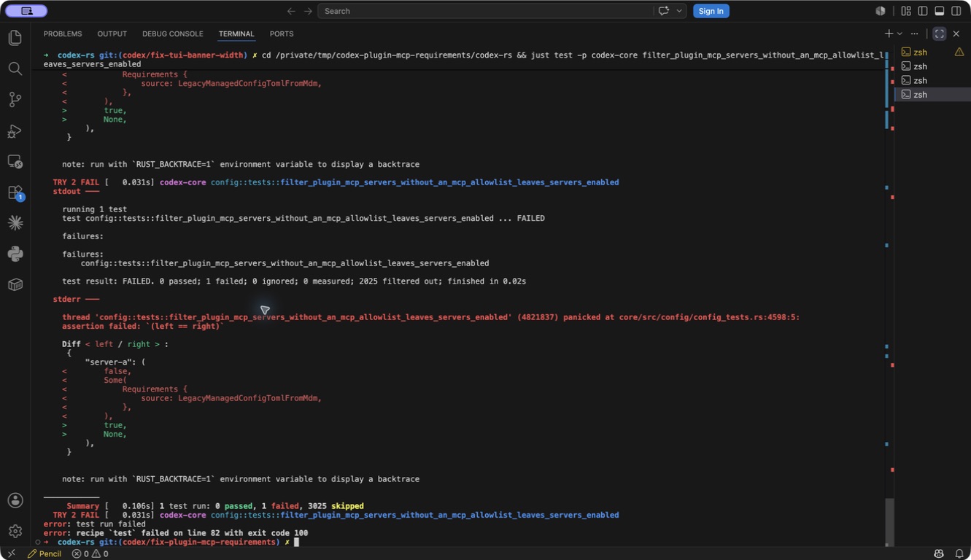Expand the chat dropdown chevron

point(679,11)
